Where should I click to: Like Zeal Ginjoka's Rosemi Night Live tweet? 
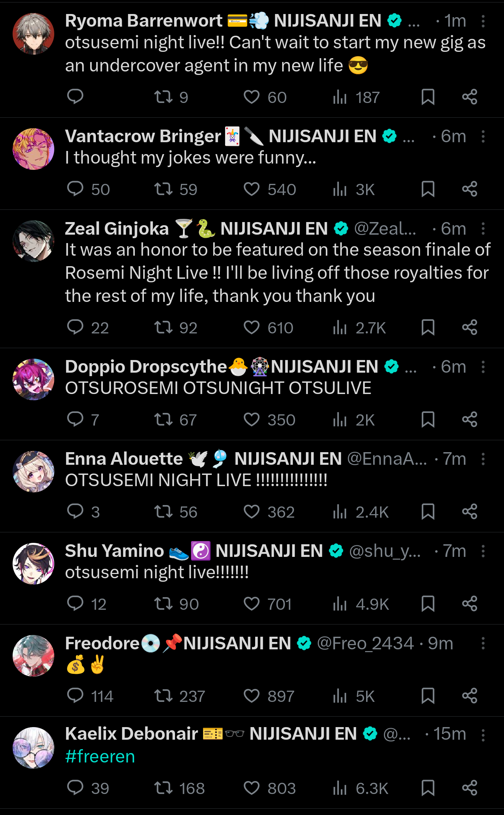tap(252, 327)
